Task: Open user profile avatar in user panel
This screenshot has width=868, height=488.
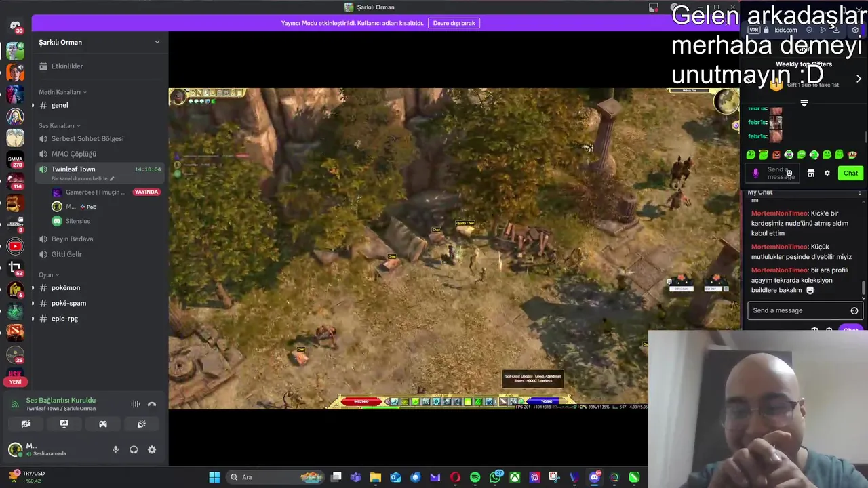Action: click(x=15, y=449)
